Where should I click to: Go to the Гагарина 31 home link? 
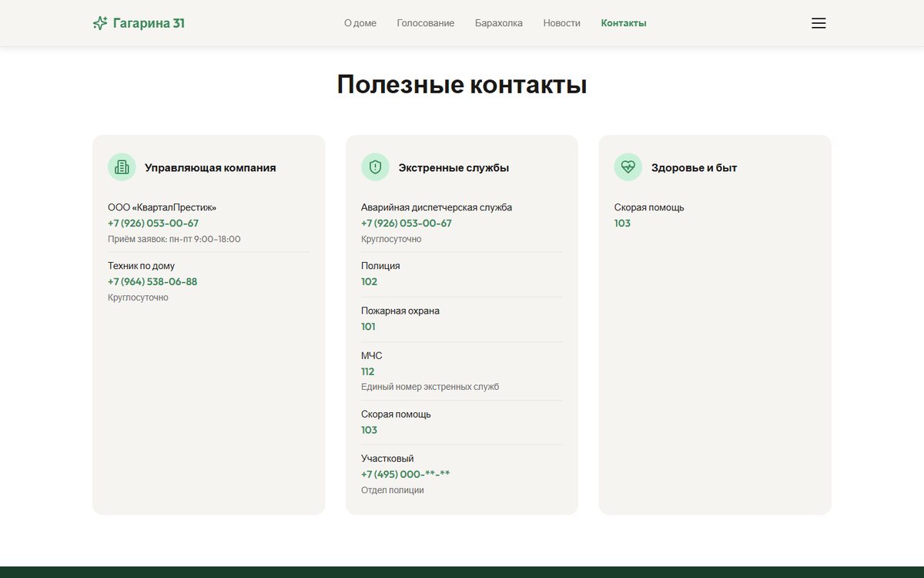pos(139,23)
